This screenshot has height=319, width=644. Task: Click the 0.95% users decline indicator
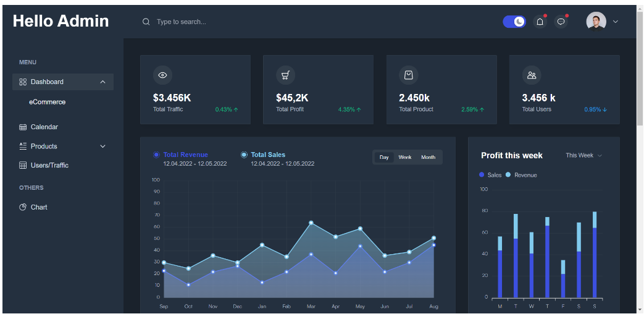coord(596,110)
